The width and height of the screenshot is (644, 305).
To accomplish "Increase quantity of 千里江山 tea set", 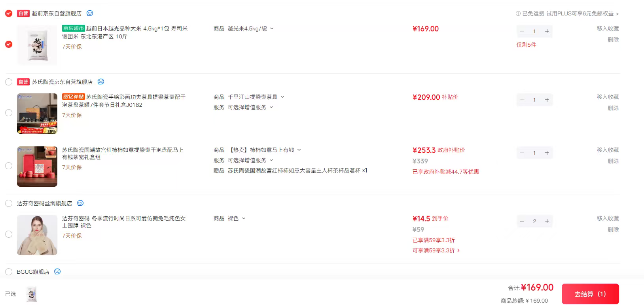I will pos(547,100).
